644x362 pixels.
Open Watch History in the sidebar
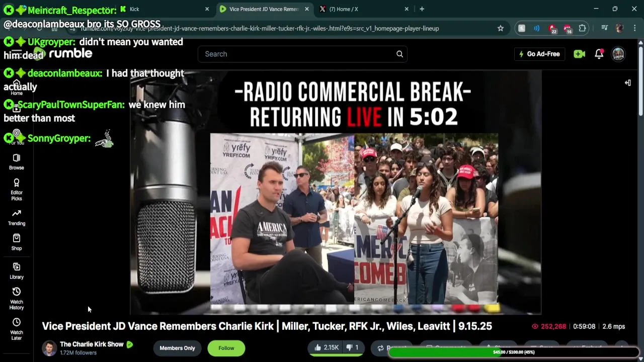pyautogui.click(x=17, y=299)
